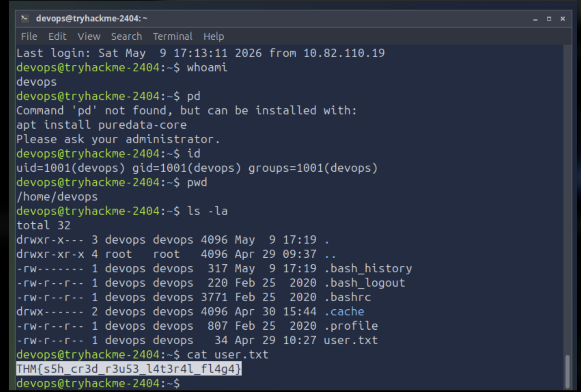The height and width of the screenshot is (392, 581).
Task: Click the user.txt file name in listing
Action: pyautogui.click(x=351, y=340)
